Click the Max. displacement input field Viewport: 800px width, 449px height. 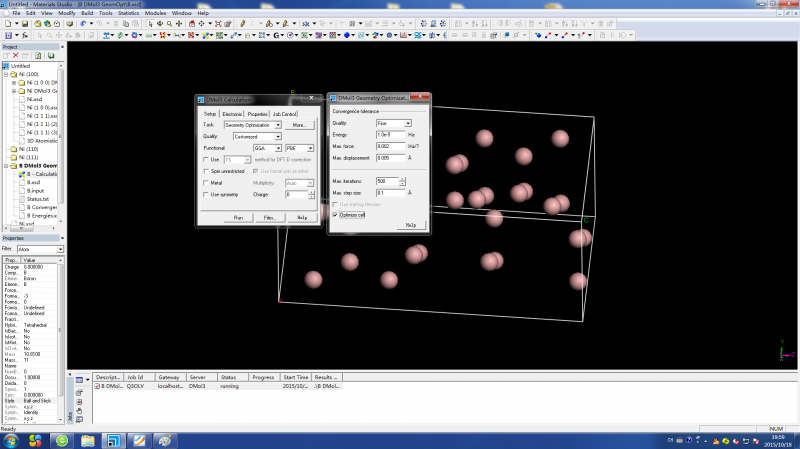click(x=390, y=158)
